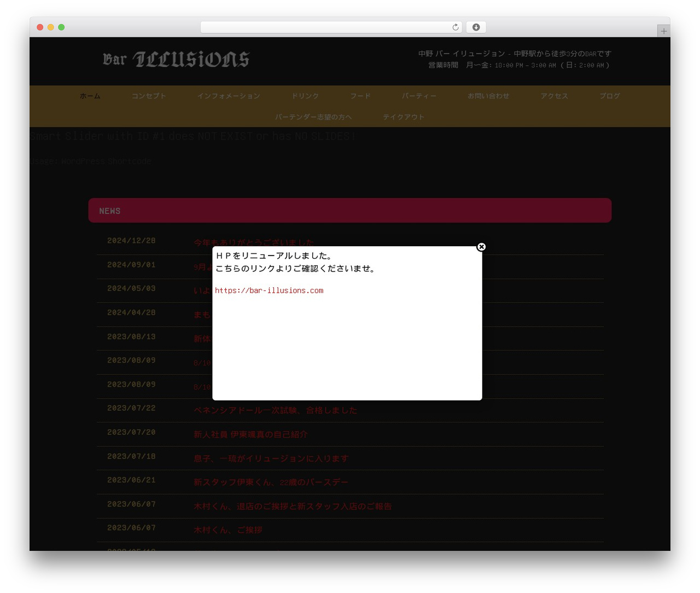This screenshot has width=700, height=593.
Task: Follow the https://bar-illusions.com link
Action: pos(269,290)
